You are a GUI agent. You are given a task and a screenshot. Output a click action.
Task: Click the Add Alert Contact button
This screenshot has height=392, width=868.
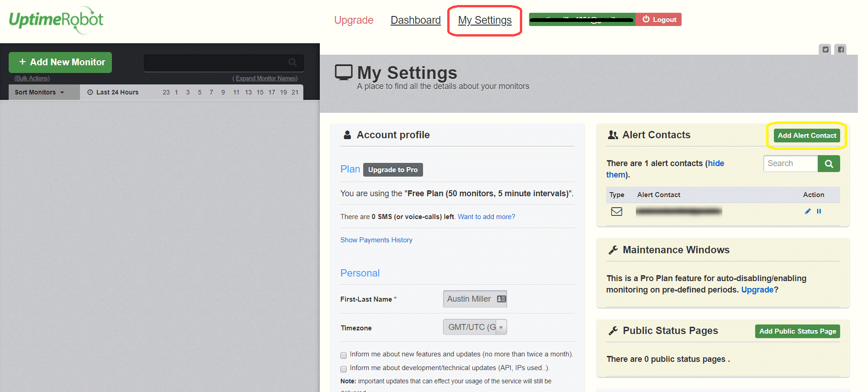point(807,136)
